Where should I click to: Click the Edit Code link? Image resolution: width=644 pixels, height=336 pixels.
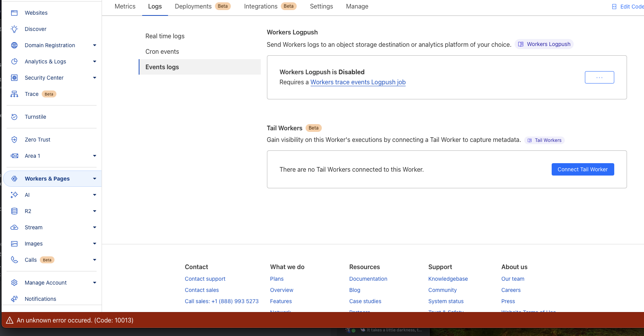click(x=629, y=7)
